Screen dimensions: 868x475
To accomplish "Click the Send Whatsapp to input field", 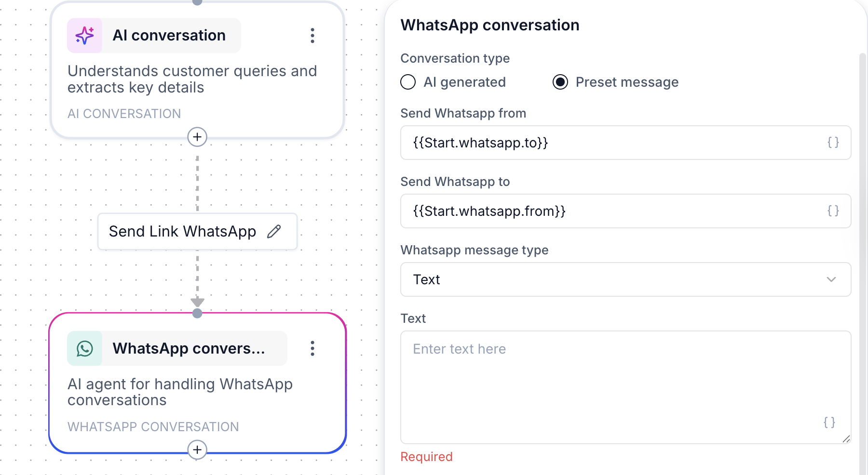I will [x=626, y=211].
